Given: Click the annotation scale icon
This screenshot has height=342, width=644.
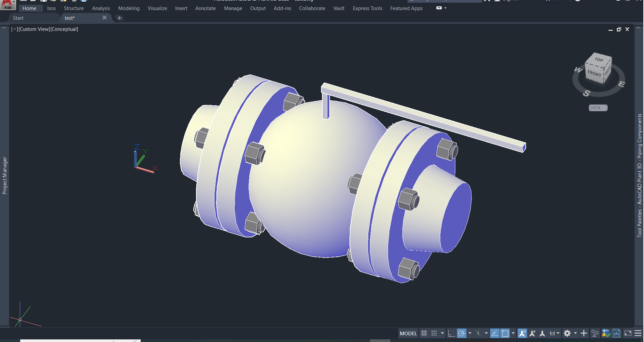Looking at the screenshot, I should tap(542, 333).
